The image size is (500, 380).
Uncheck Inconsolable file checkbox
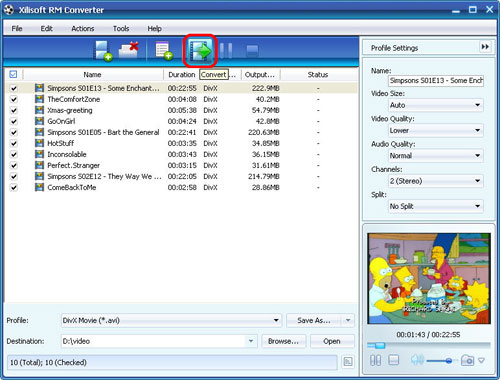13,154
